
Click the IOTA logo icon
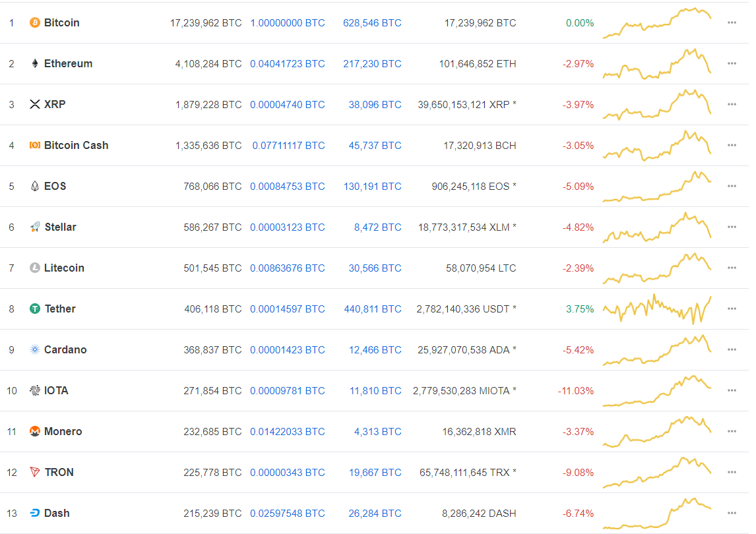click(x=35, y=390)
